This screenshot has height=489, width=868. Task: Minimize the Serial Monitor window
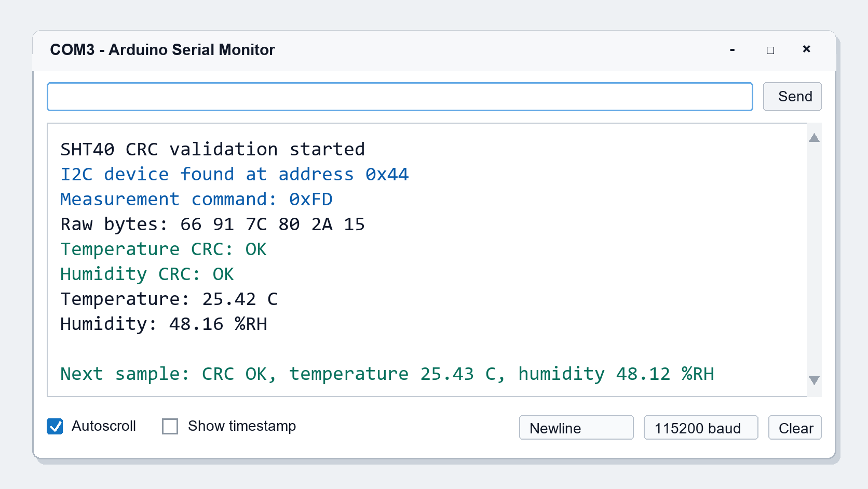point(732,50)
